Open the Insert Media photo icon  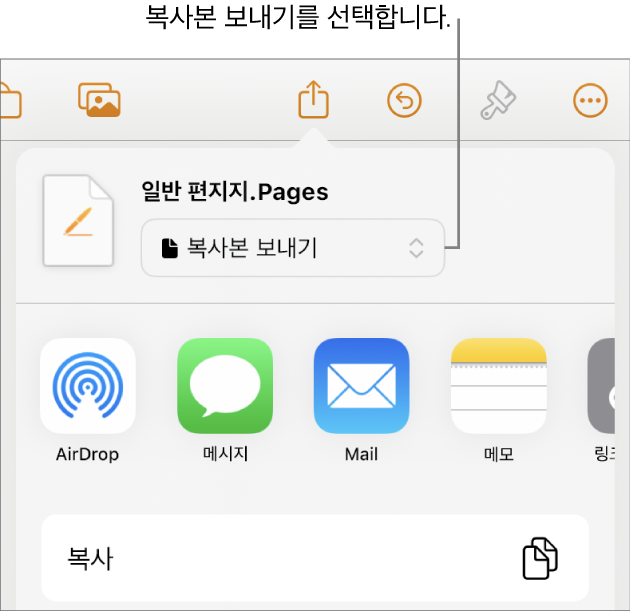(99, 100)
